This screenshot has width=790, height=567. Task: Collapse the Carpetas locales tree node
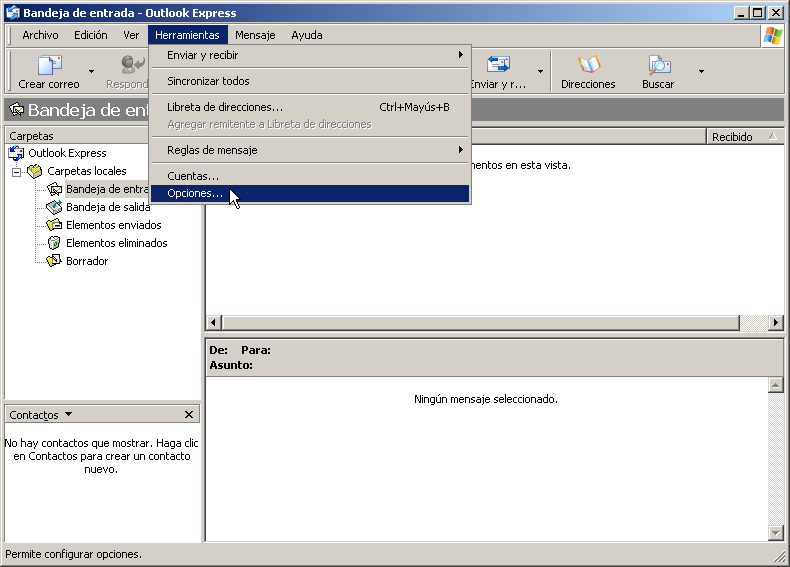point(17,172)
